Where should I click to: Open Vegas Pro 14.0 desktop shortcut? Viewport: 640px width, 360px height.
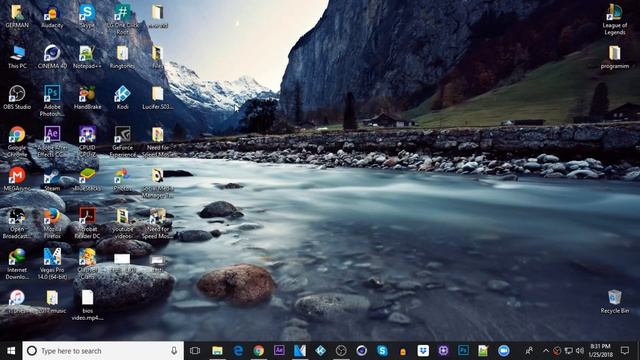pos(52,264)
